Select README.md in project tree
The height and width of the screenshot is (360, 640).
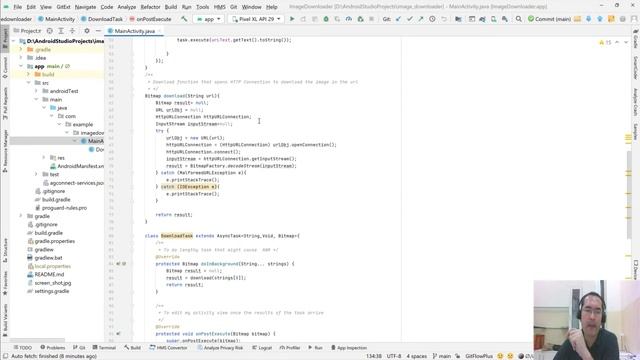(x=46, y=274)
